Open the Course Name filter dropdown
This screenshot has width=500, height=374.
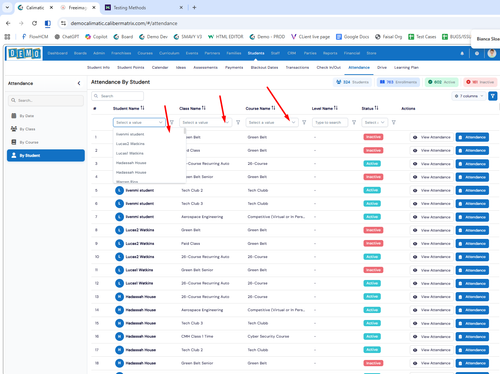[x=272, y=122]
